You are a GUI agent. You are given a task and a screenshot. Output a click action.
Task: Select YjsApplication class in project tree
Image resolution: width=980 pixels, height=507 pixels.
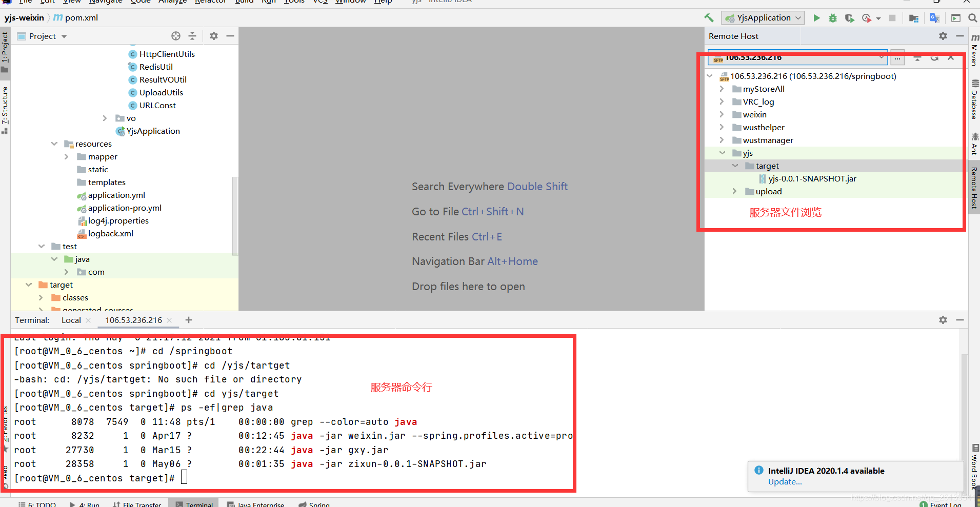pyautogui.click(x=153, y=131)
